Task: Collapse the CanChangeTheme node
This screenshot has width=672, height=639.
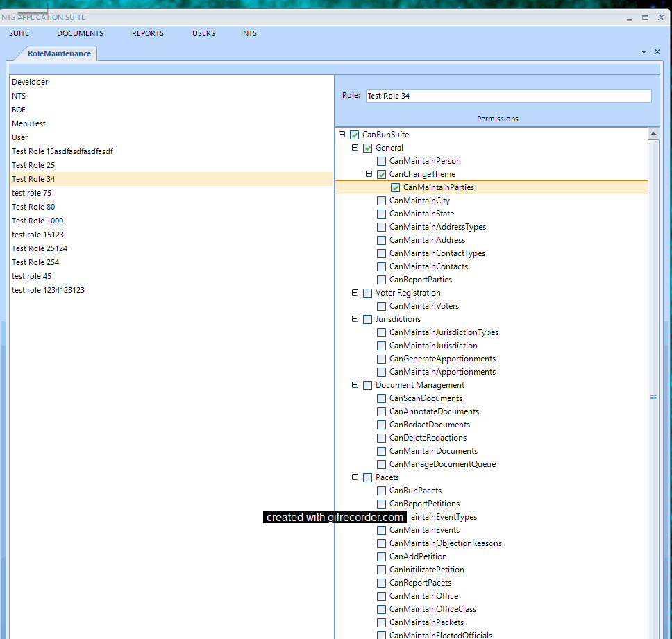Action: pyautogui.click(x=369, y=174)
